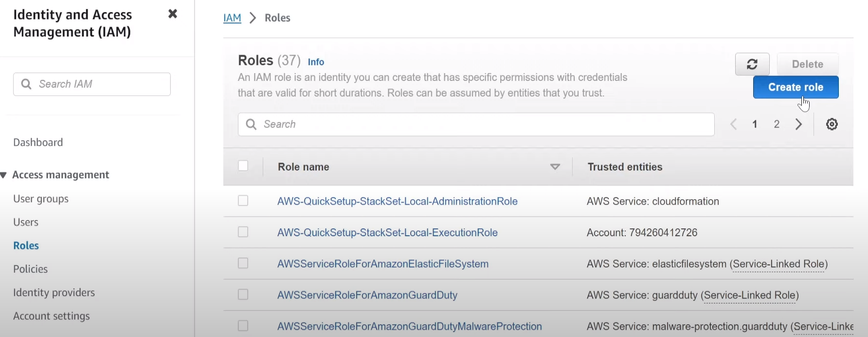Screen dimensions: 868x337
Task: Click the magnifier icon in Search IAM
Action: pyautogui.click(x=27, y=84)
